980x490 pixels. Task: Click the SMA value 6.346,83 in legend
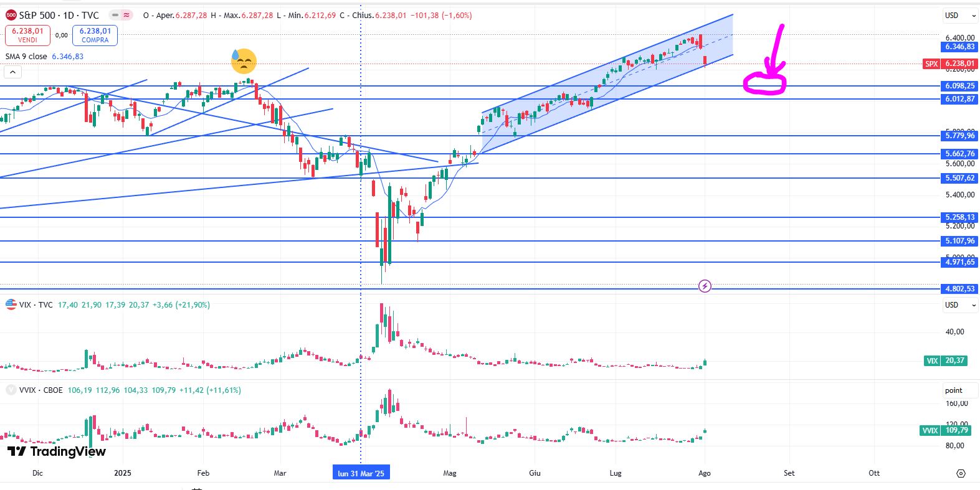pyautogui.click(x=67, y=56)
